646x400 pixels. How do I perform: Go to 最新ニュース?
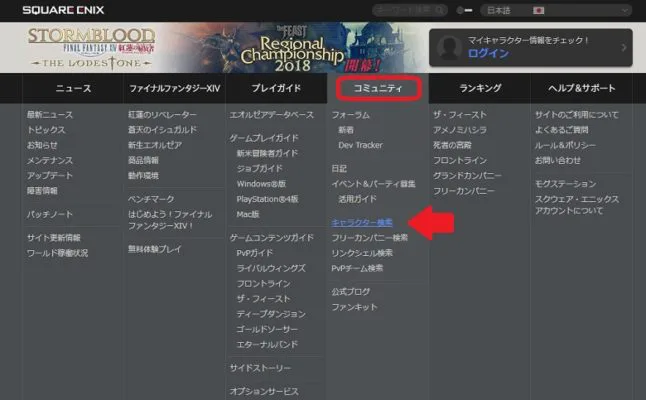(x=50, y=115)
